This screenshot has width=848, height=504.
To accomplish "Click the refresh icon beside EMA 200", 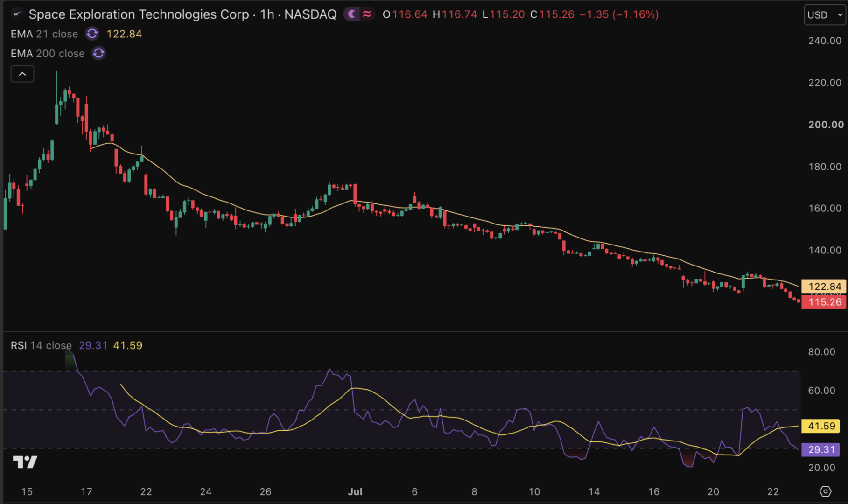I will [98, 54].
